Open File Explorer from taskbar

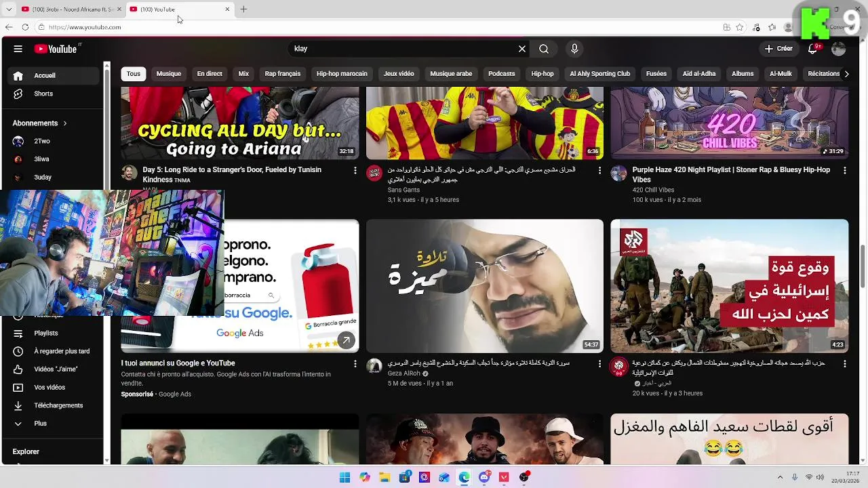tap(384, 477)
